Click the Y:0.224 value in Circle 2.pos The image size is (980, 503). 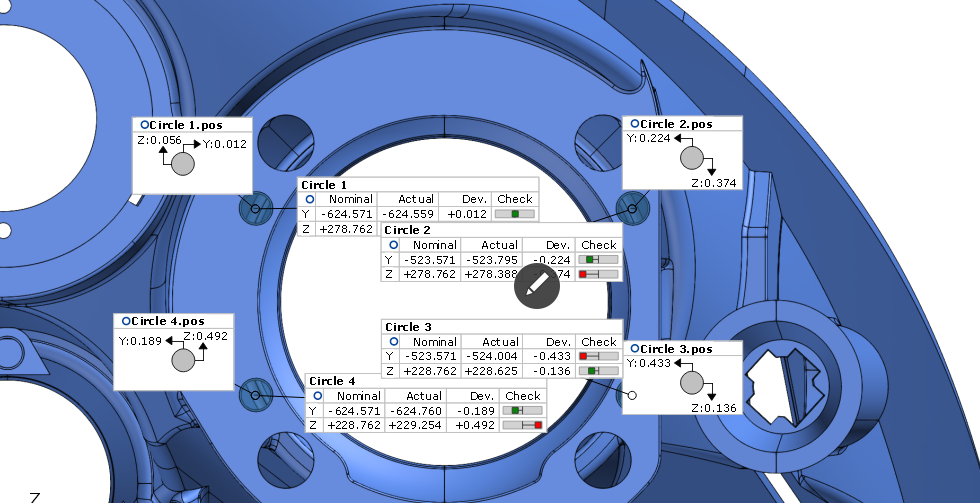coord(648,139)
